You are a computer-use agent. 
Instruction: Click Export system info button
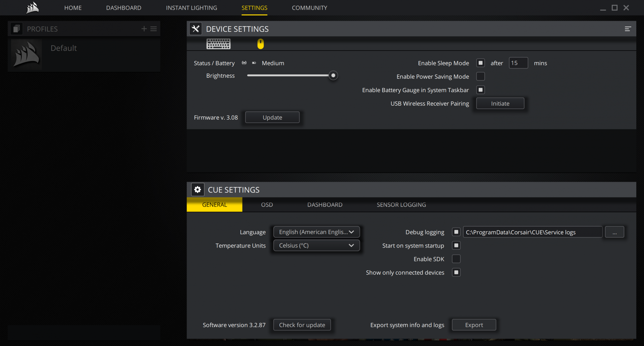474,325
